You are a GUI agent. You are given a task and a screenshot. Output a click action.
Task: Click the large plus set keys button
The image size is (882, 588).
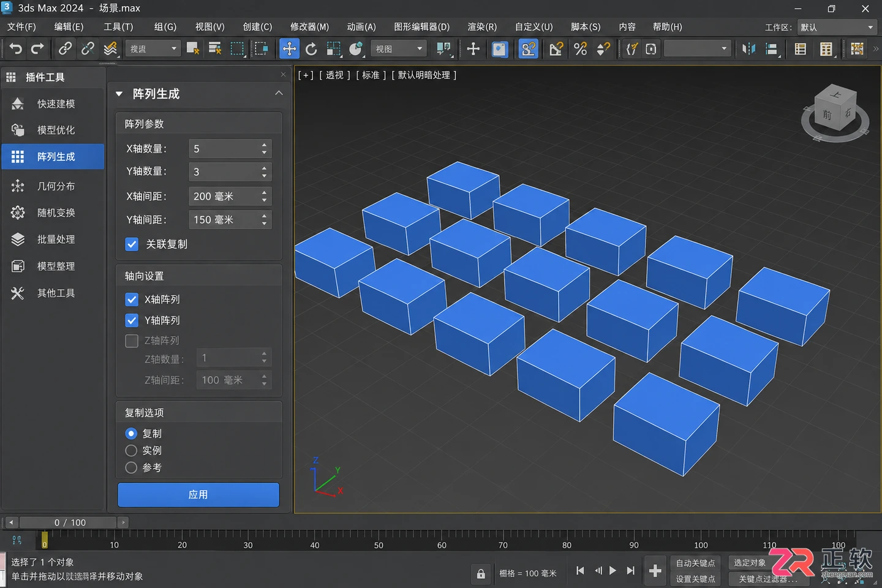pos(655,571)
